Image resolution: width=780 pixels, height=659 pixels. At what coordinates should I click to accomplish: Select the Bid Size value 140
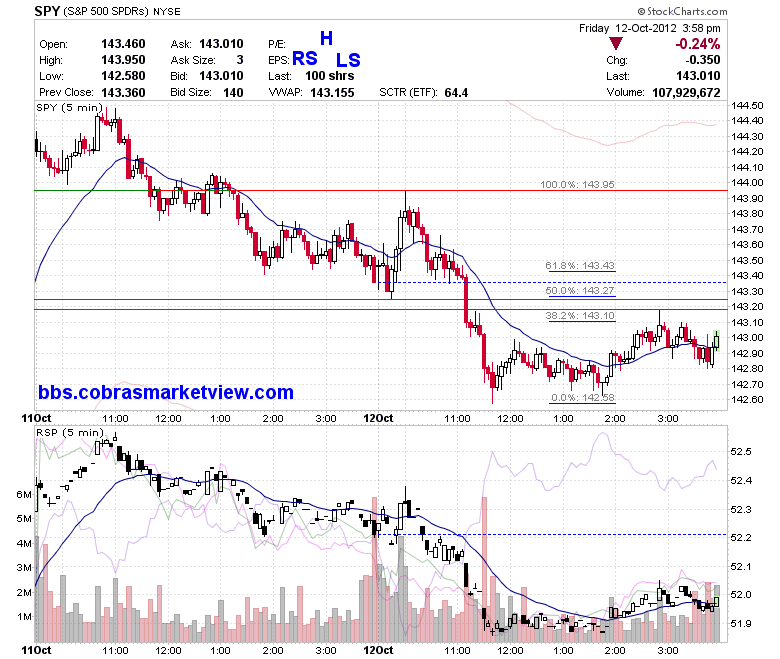233,93
